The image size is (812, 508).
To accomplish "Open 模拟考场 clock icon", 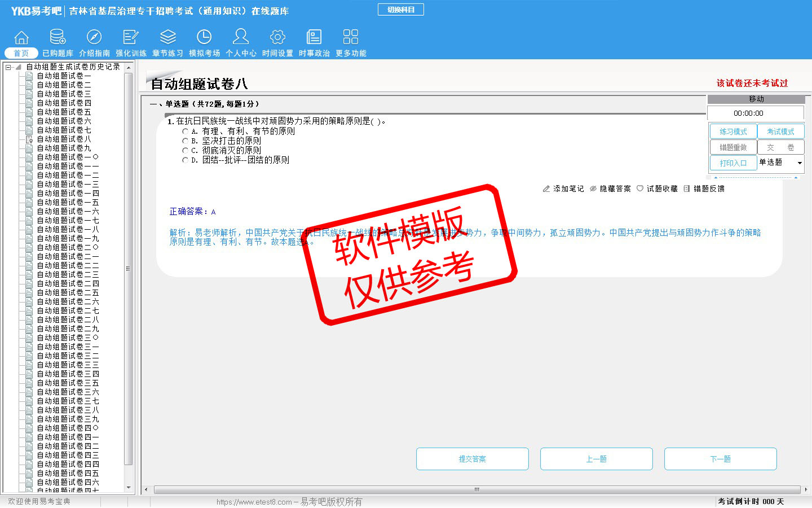I will click(x=204, y=37).
